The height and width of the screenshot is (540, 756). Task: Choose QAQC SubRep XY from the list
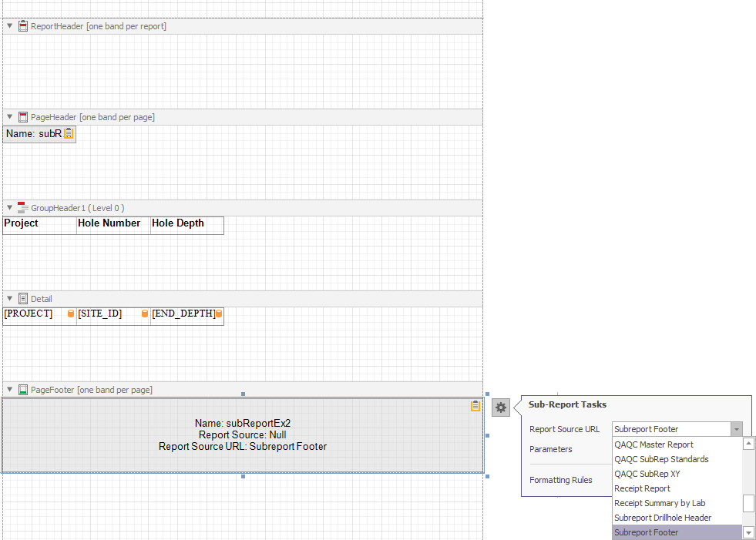click(x=677, y=474)
